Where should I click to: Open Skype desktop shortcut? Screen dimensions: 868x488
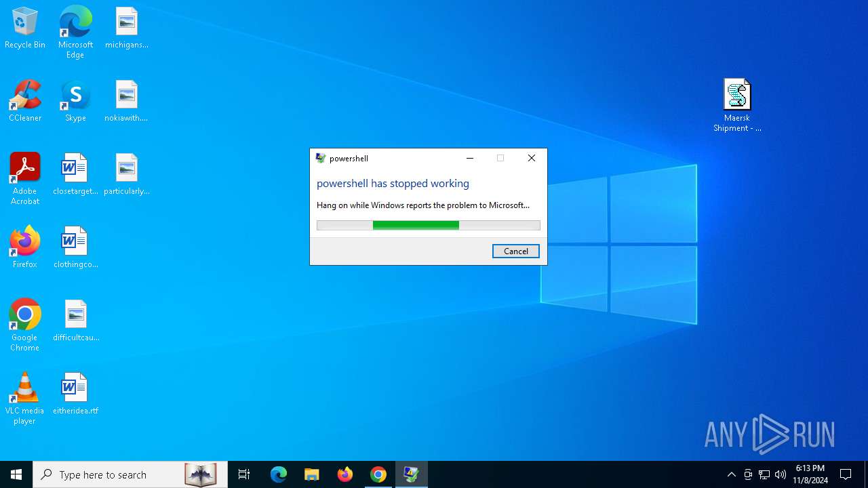pyautogui.click(x=75, y=101)
